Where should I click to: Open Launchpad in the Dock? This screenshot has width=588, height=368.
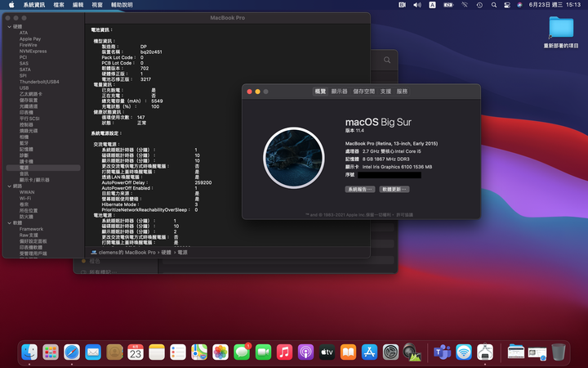(51, 352)
